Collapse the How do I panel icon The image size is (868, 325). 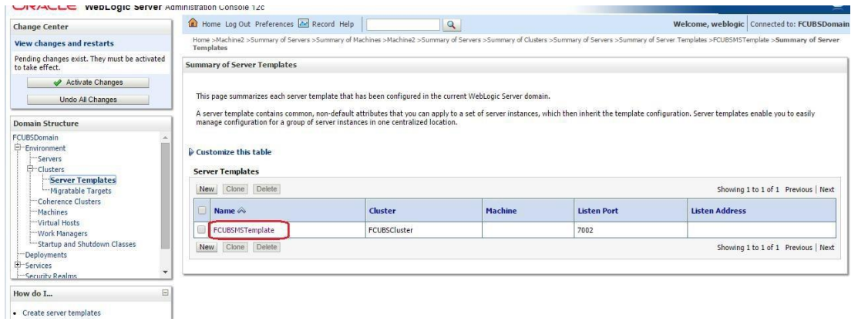(x=164, y=293)
